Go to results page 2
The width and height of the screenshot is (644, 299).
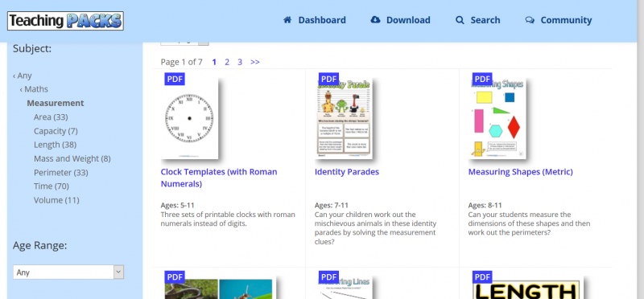tap(227, 62)
